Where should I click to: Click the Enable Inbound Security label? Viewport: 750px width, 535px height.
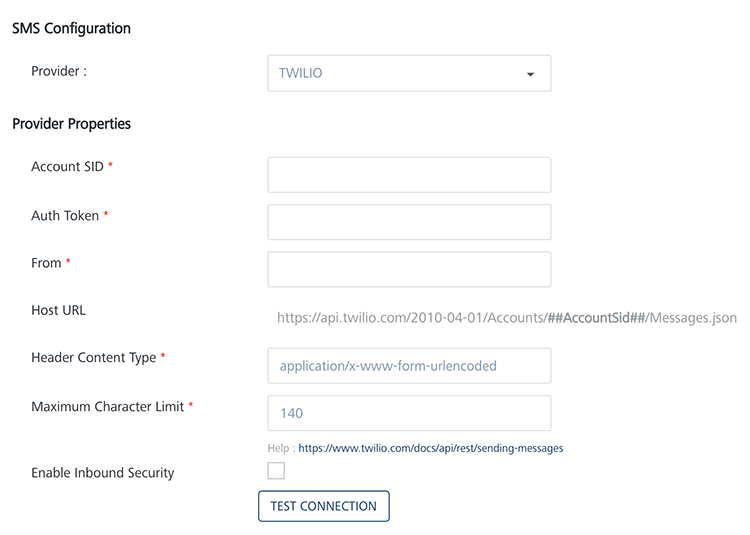(102, 472)
